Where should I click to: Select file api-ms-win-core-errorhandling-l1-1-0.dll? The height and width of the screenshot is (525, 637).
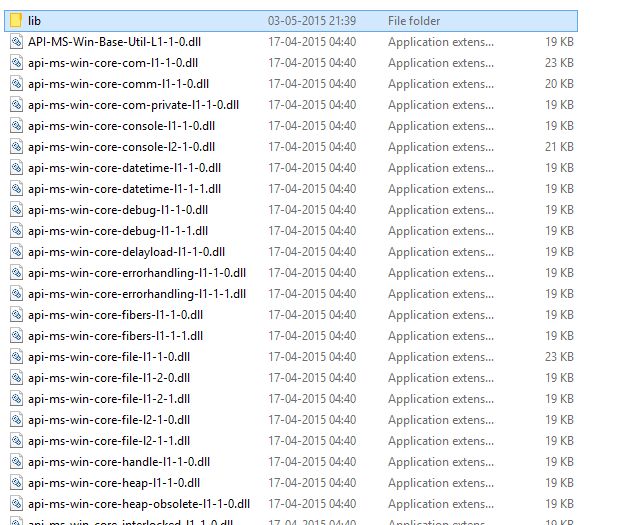[137, 273]
